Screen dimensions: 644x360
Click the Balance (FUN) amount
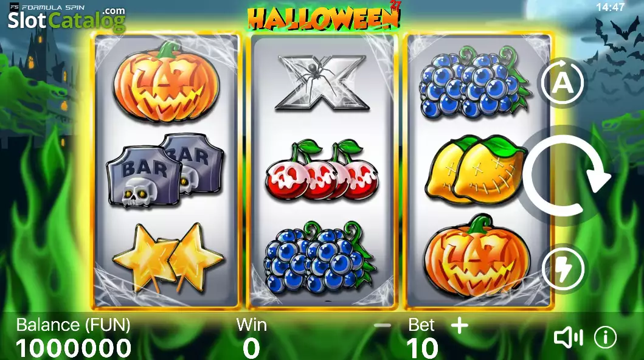tap(74, 348)
